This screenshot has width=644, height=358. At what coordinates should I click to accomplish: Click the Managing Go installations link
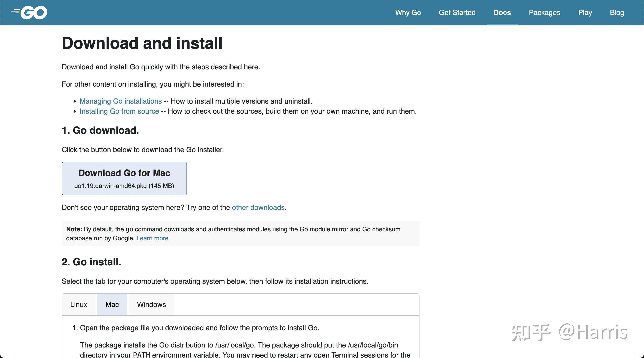(121, 101)
